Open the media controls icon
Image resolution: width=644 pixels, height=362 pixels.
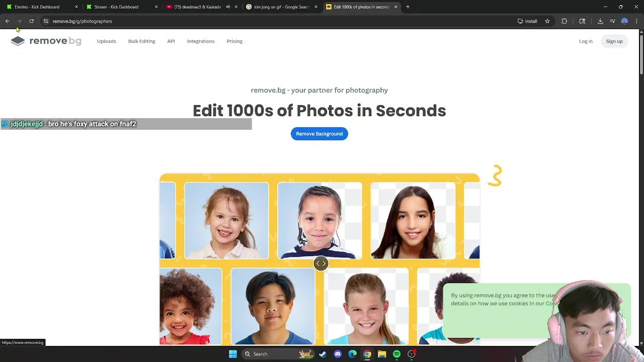612,21
